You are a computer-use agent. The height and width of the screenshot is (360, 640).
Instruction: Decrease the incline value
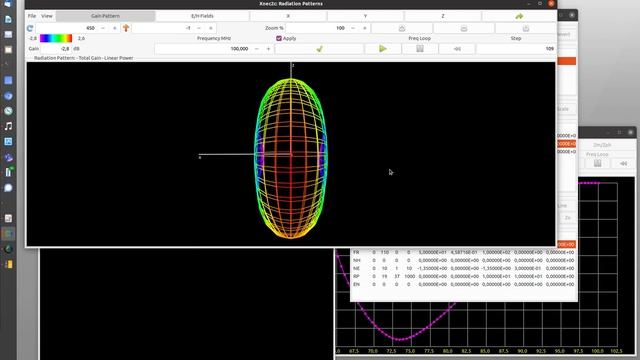pyautogui.click(x=199, y=28)
